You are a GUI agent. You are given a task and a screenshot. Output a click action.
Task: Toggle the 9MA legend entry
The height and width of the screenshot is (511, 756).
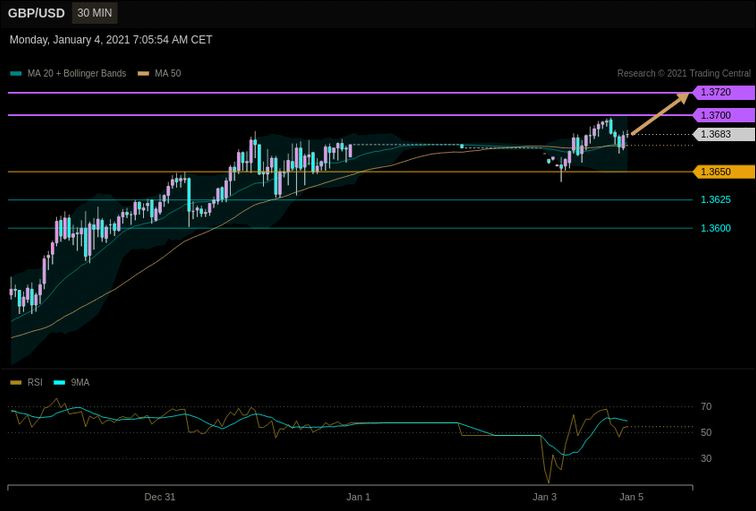pyautogui.click(x=71, y=382)
